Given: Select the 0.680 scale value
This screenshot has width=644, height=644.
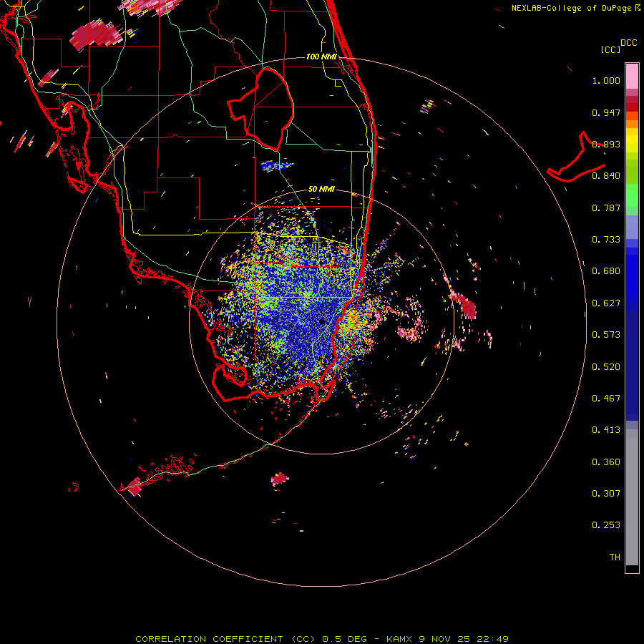Looking at the screenshot, I should 606,271.
